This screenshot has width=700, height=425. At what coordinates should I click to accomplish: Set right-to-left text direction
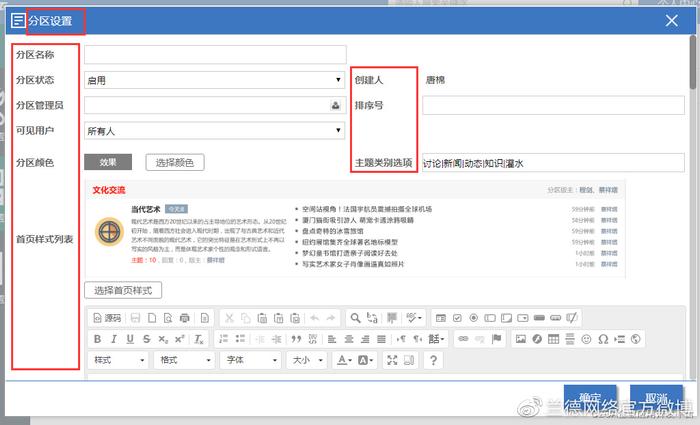click(x=417, y=339)
